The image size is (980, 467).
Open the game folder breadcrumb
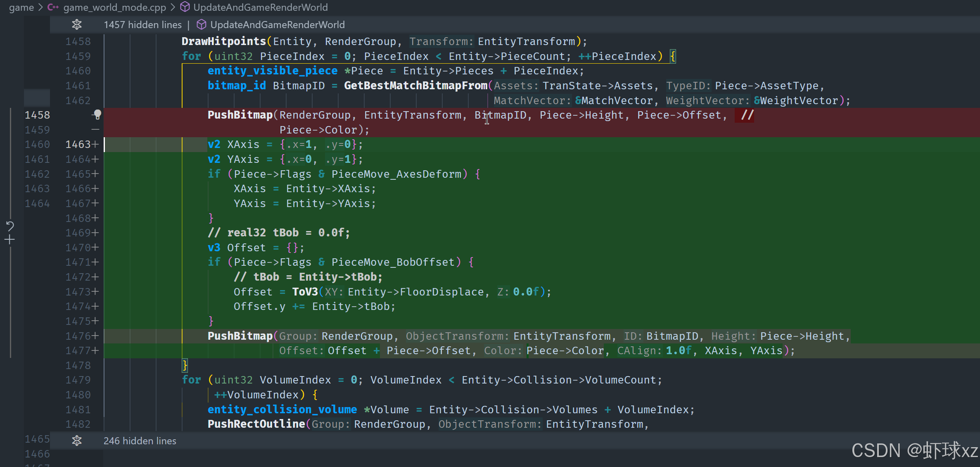[21, 7]
